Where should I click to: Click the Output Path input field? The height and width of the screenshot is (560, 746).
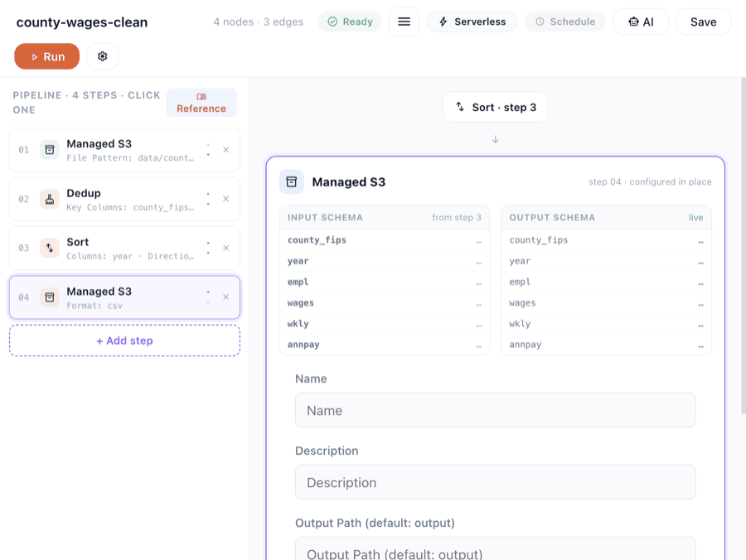[x=496, y=549]
